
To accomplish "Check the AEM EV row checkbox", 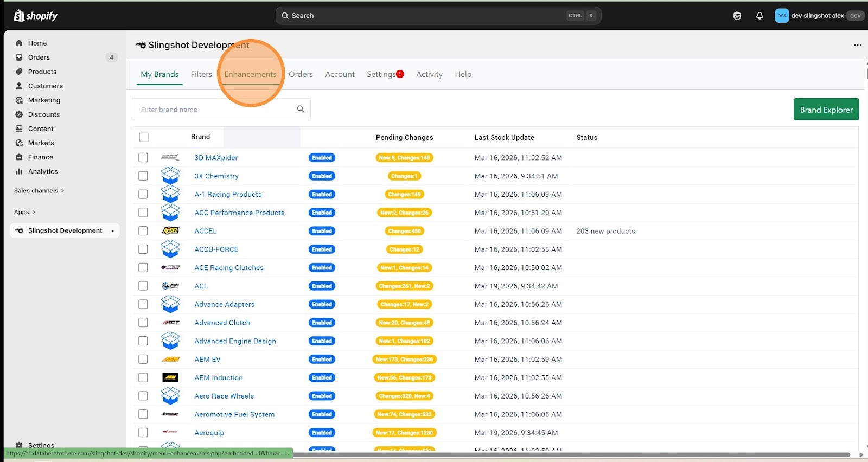I will click(x=143, y=359).
